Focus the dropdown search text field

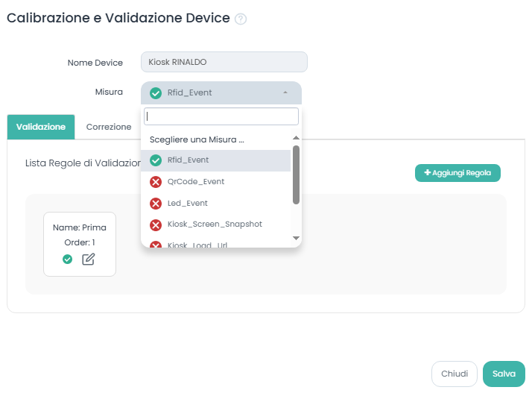point(221,116)
